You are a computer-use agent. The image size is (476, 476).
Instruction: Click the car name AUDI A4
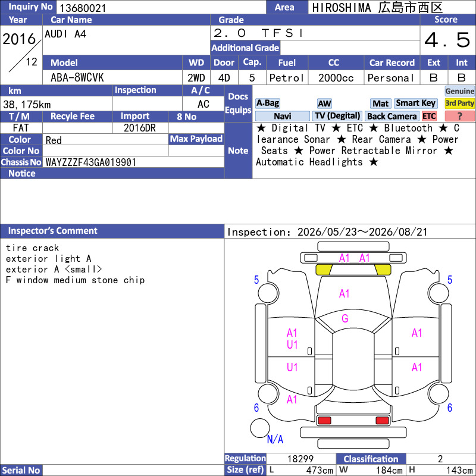(65, 34)
